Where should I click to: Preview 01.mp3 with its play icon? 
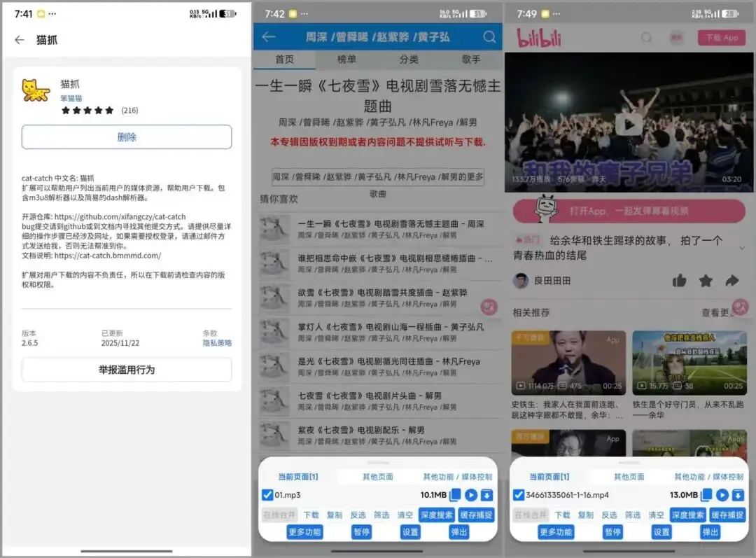coord(471,495)
